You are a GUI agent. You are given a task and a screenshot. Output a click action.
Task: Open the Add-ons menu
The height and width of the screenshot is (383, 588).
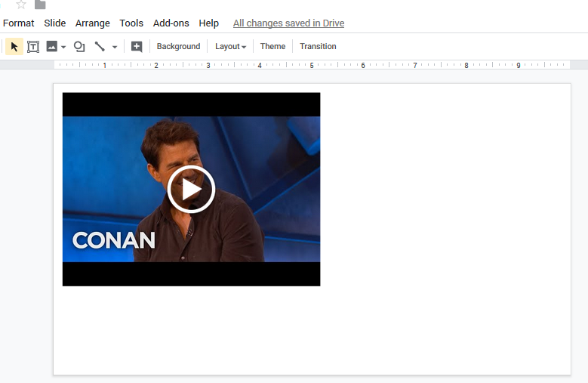click(x=171, y=23)
